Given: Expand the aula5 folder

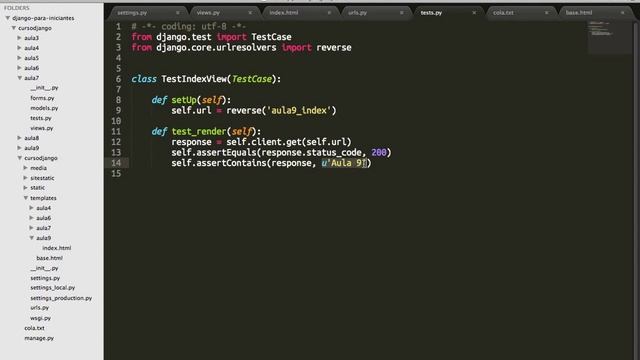Looking at the screenshot, I should pyautogui.click(x=20, y=58).
